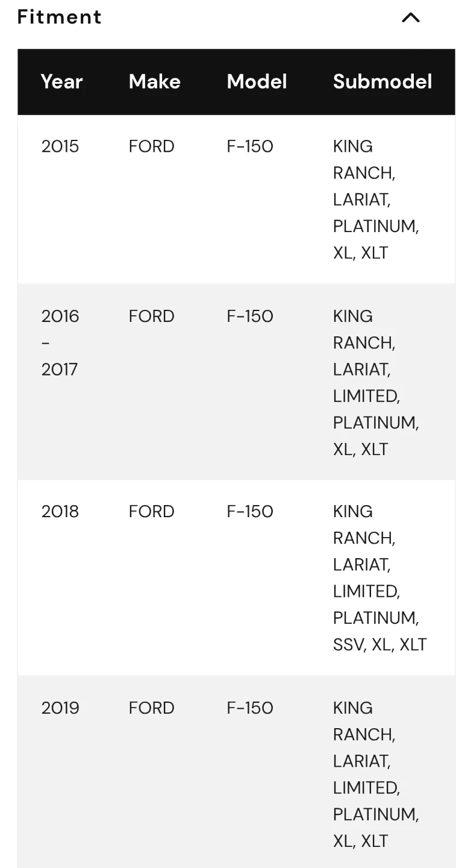Click the 2015 row submodel list

point(375,200)
